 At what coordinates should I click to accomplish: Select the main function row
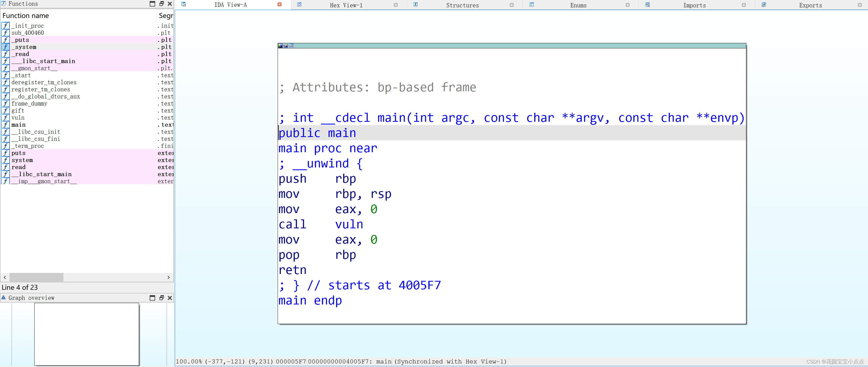click(87, 125)
